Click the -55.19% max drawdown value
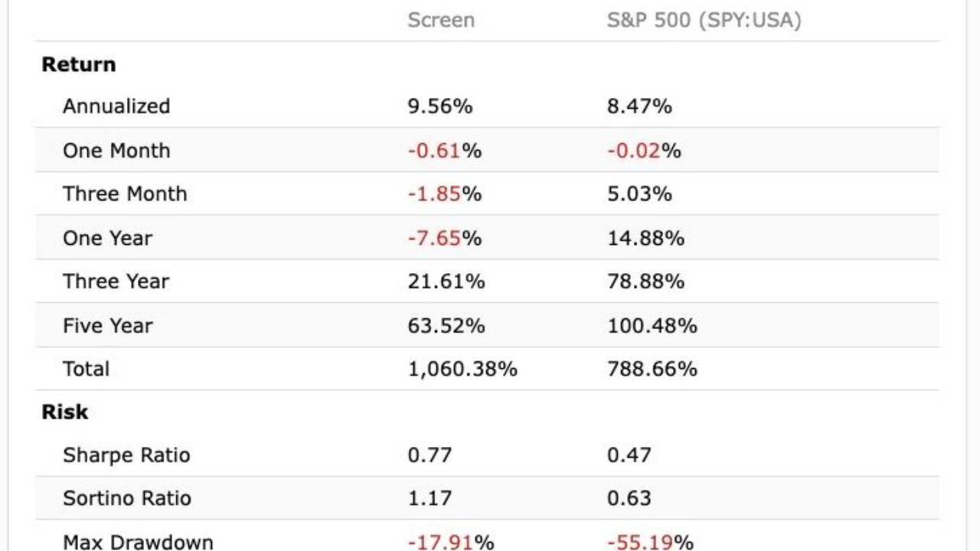 [650, 542]
